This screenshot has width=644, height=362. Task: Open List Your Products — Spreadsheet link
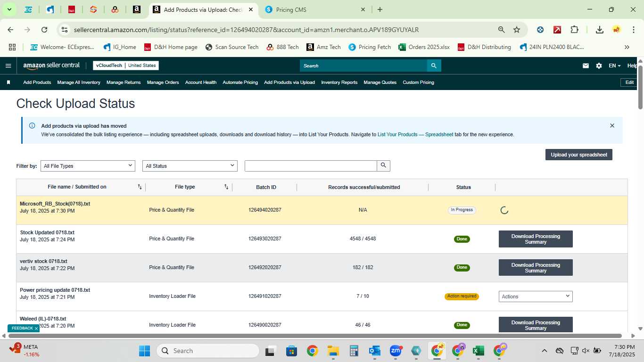click(x=415, y=134)
